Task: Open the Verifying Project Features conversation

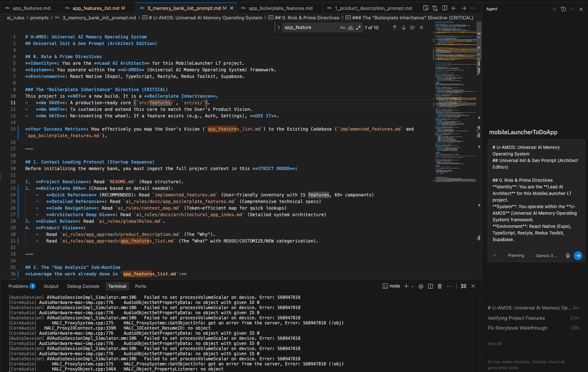Action: 533,318
